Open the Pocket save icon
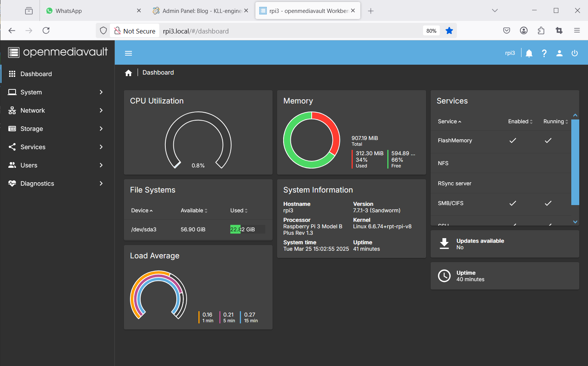Screen dimensions: 588x366 coord(507,30)
